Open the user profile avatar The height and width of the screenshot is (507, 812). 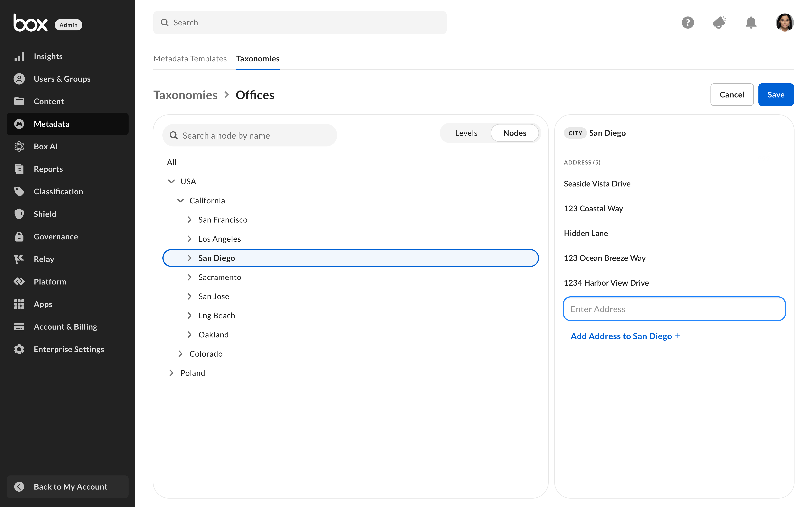[x=784, y=23]
